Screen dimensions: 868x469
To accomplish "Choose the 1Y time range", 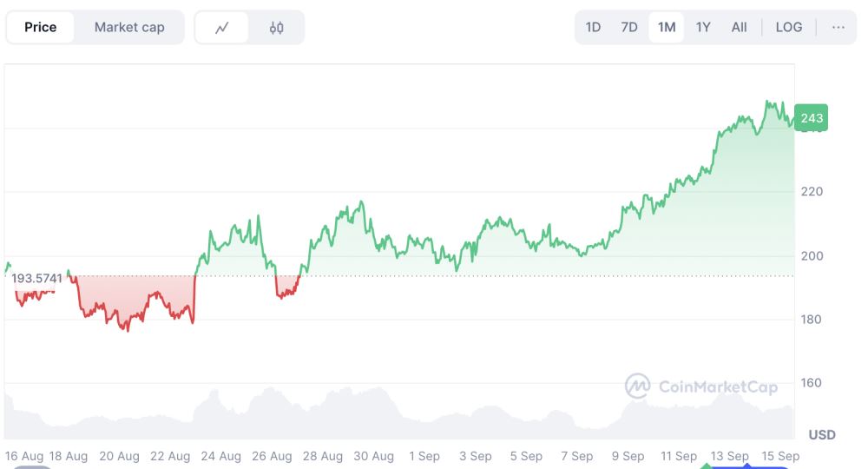I will (703, 27).
